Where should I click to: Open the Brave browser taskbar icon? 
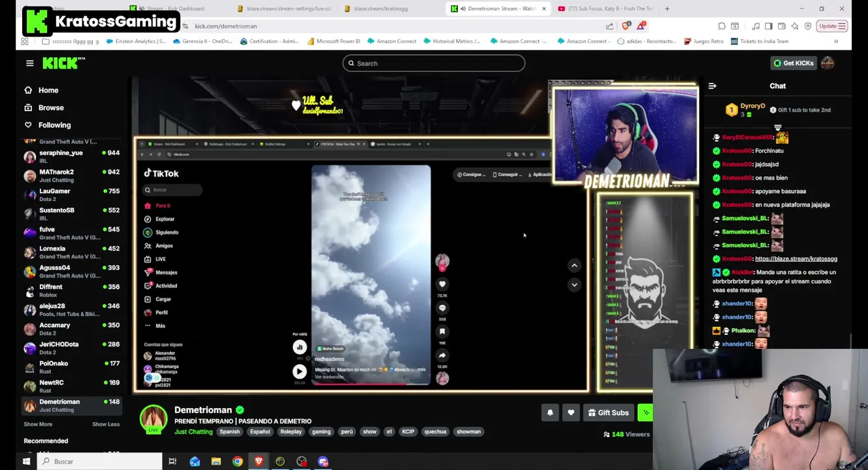259,462
